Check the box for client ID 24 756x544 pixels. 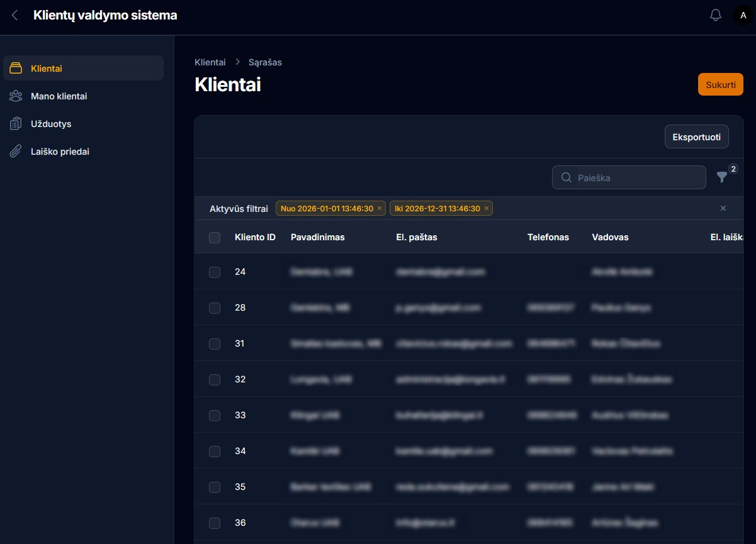pyautogui.click(x=215, y=272)
